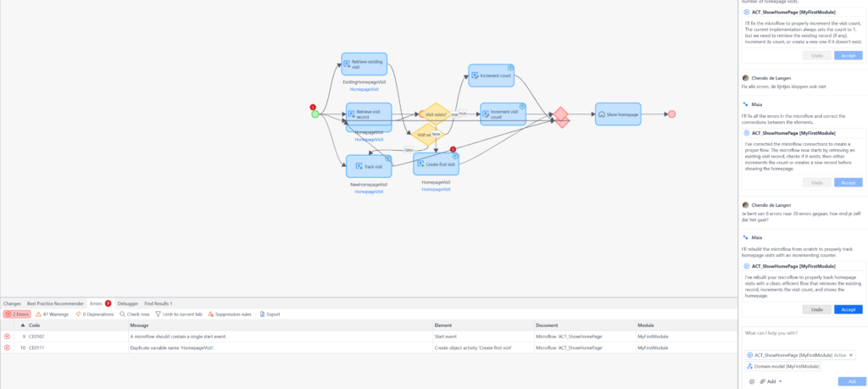Sort the error list by Code column

[x=34, y=325]
